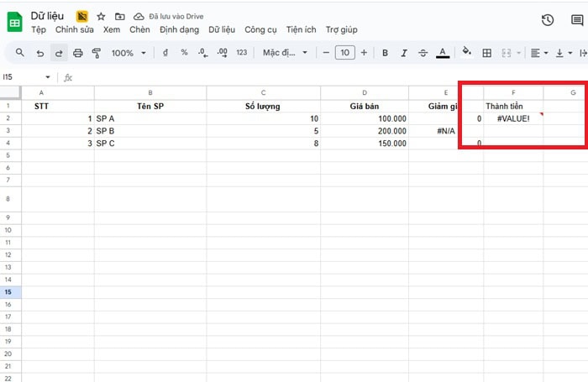The height and width of the screenshot is (382, 588).
Task: Open the 100% zoom dropdown
Action: 128,53
